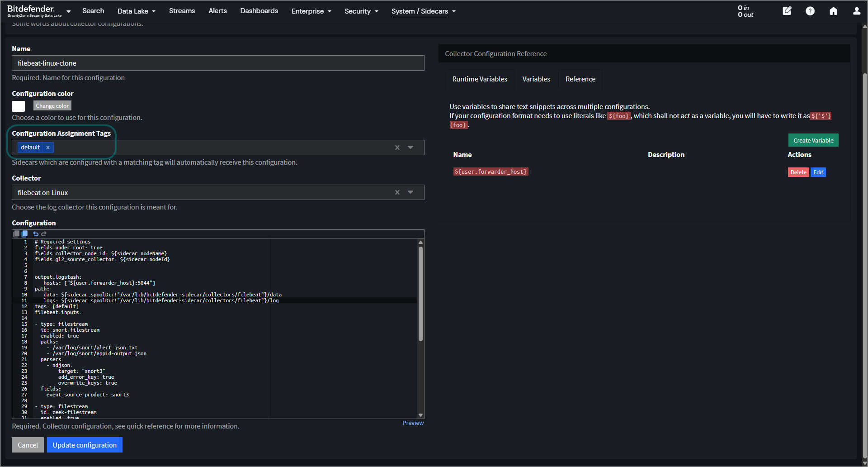Image resolution: width=868 pixels, height=467 pixels.
Task: Clear the selected filebeat on Linux collector
Action: pos(397,192)
